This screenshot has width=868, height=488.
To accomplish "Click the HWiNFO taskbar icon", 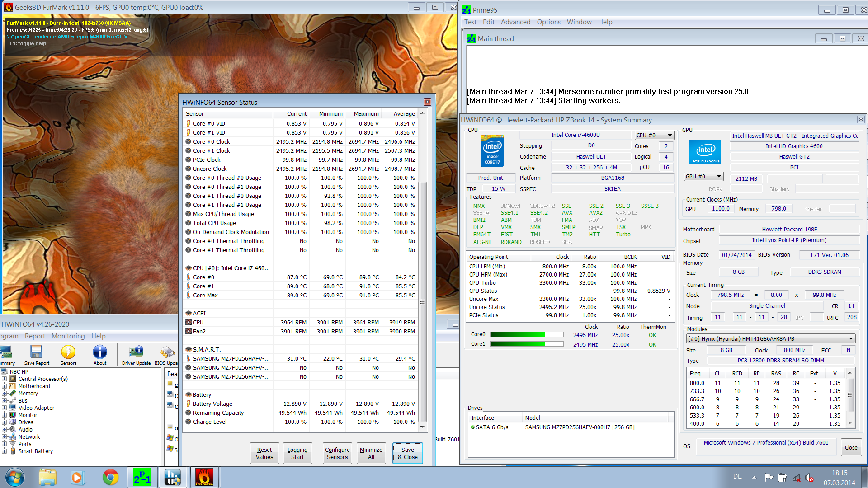I will (x=172, y=478).
